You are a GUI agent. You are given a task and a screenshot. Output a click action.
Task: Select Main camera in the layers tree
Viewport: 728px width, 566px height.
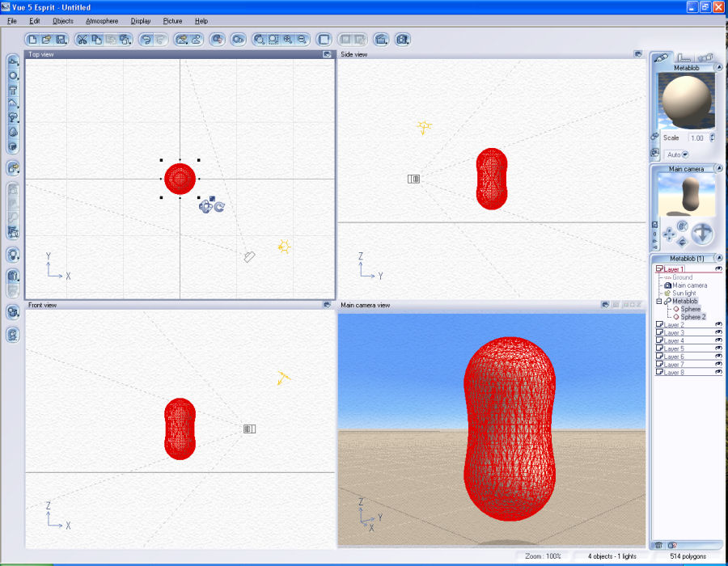(689, 285)
